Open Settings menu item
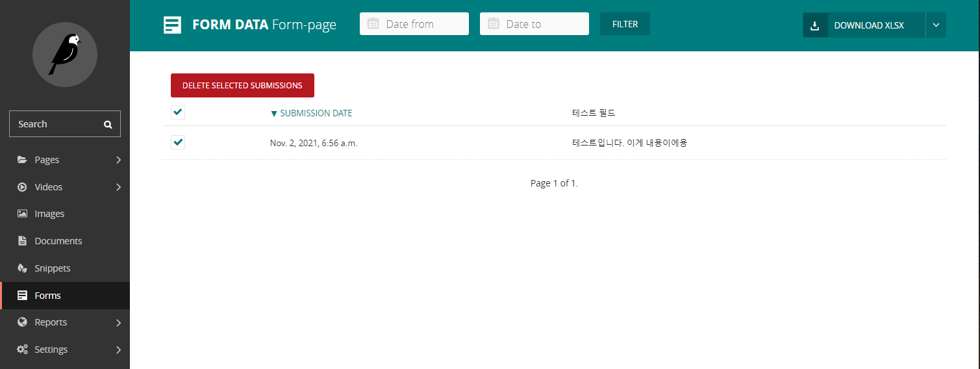The width and height of the screenshot is (980, 369). (x=65, y=350)
